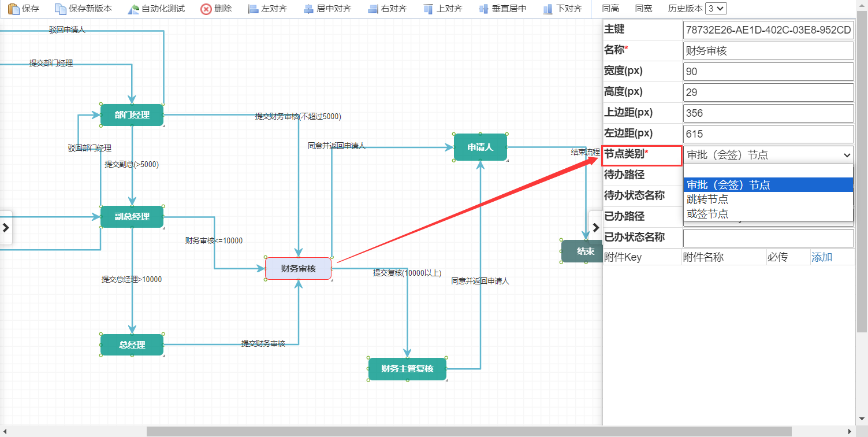The width and height of the screenshot is (868, 437).
Task: Click the 名称 field showing 财务审核
Action: (768, 50)
